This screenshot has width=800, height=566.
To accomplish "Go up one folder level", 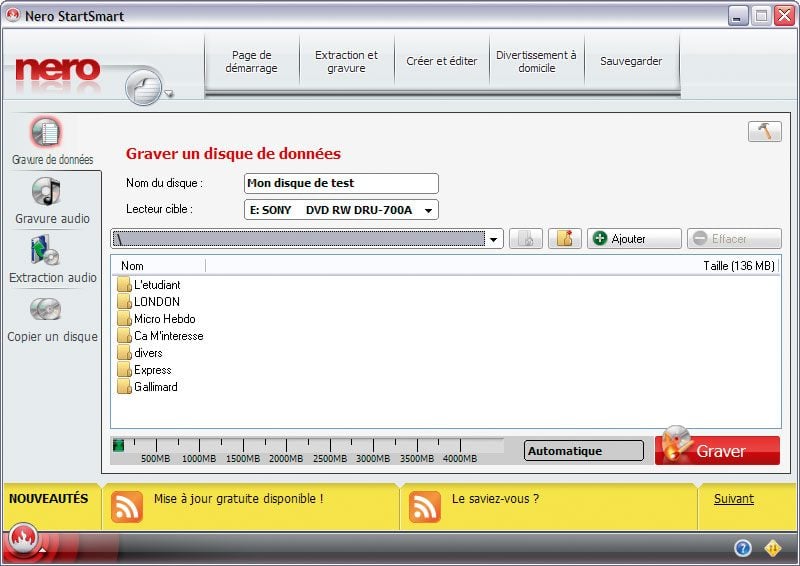I will (x=526, y=239).
